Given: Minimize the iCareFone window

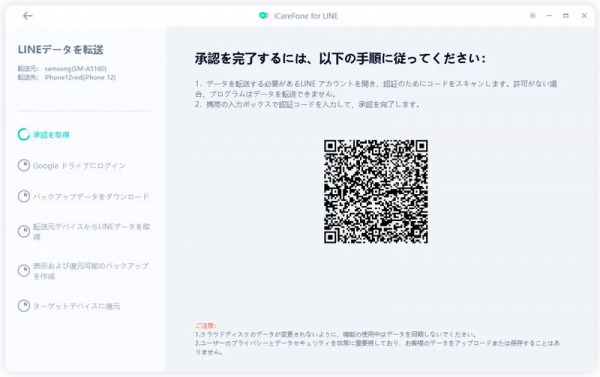Looking at the screenshot, I should pyautogui.click(x=549, y=16).
